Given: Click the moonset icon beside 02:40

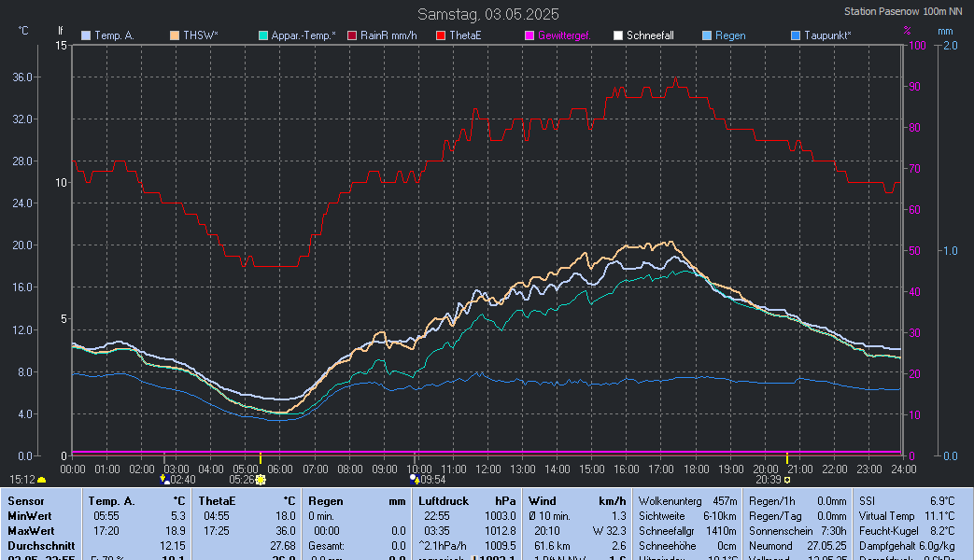Looking at the screenshot, I should click(x=165, y=480).
